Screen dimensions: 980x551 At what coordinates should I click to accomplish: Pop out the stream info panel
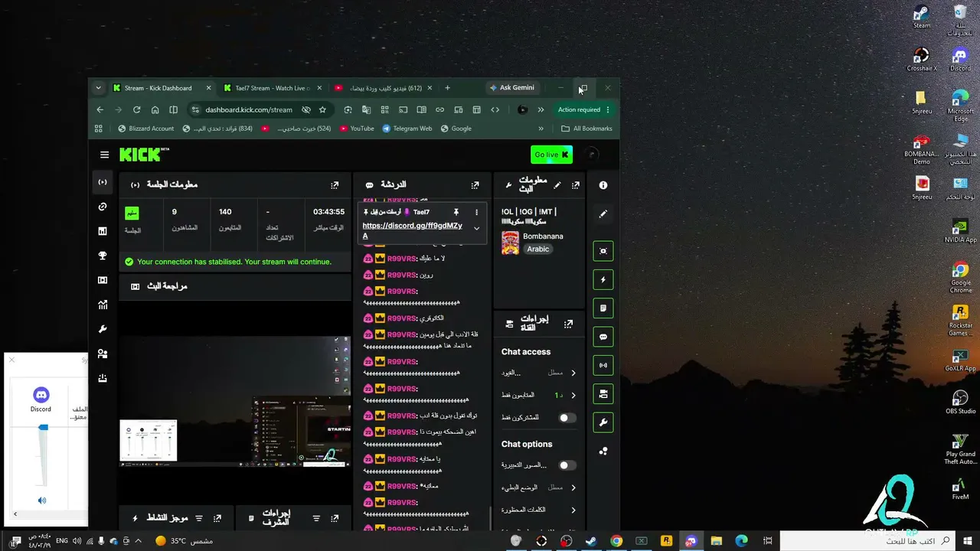pyautogui.click(x=576, y=185)
